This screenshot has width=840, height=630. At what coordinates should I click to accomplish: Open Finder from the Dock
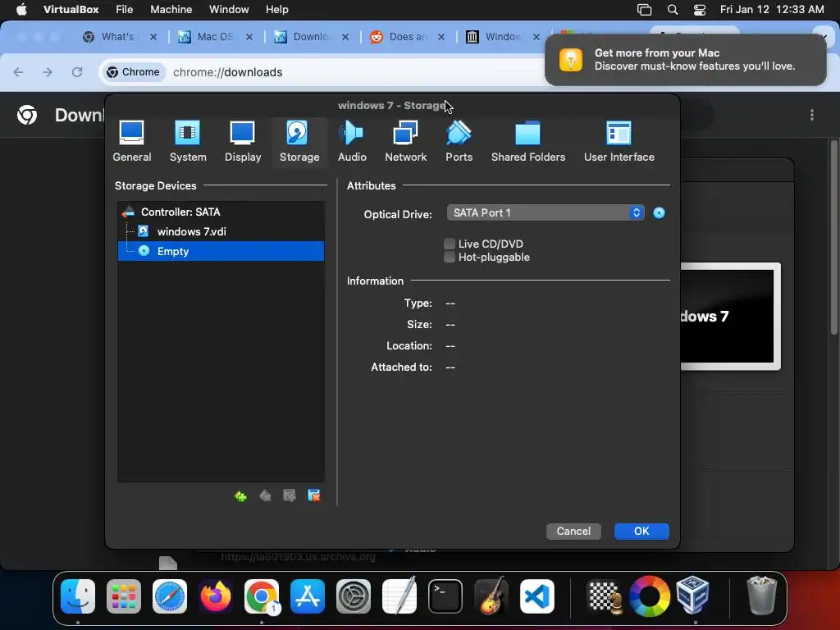78,596
